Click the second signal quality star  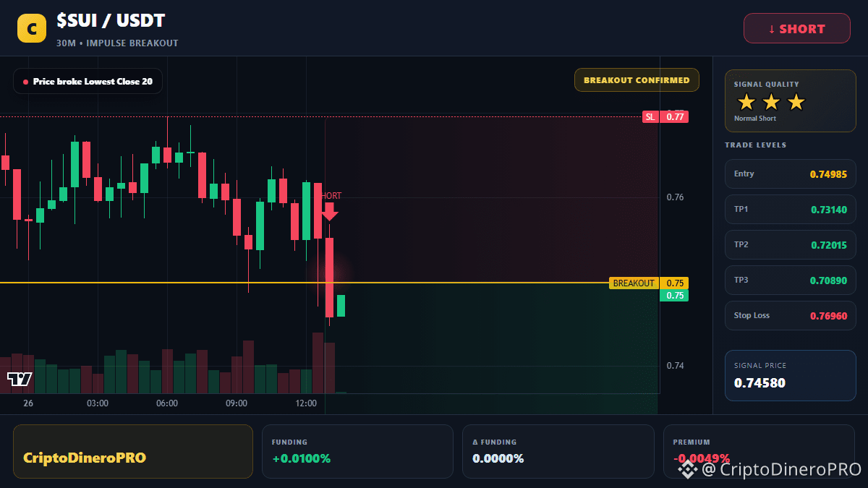771,102
